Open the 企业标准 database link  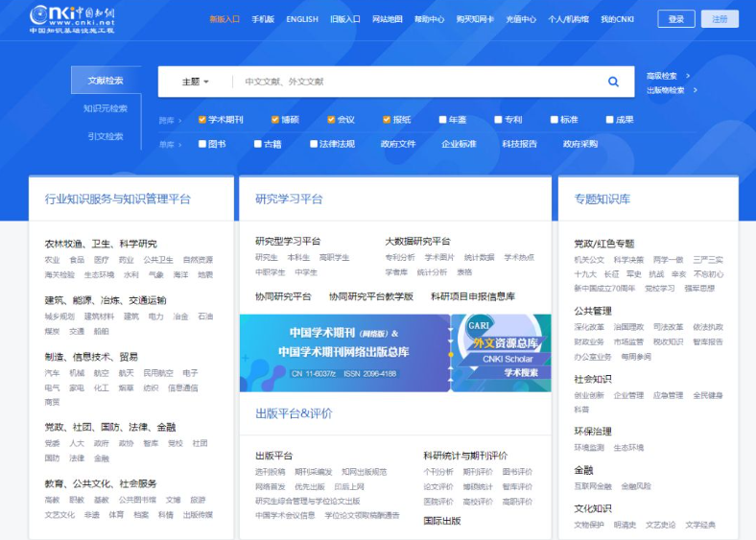(459, 144)
